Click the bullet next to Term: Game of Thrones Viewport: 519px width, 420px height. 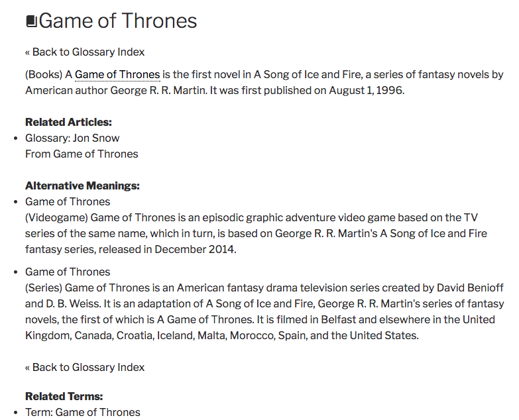coord(15,413)
